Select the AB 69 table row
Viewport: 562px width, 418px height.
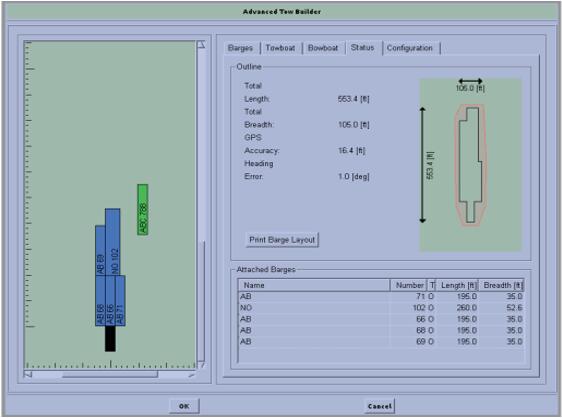381,341
